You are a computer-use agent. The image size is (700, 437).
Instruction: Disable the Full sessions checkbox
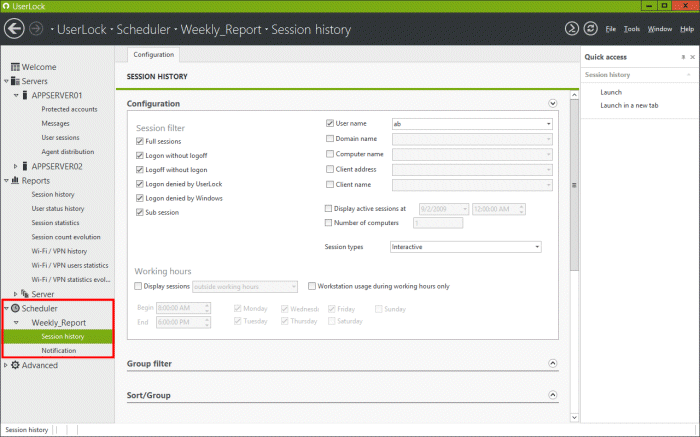click(139, 142)
